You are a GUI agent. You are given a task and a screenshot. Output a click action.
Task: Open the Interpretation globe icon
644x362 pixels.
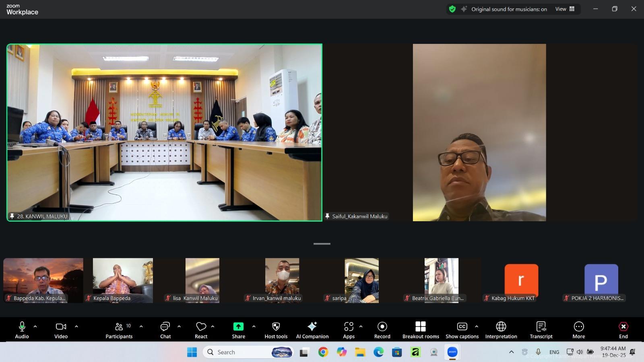[501, 326]
